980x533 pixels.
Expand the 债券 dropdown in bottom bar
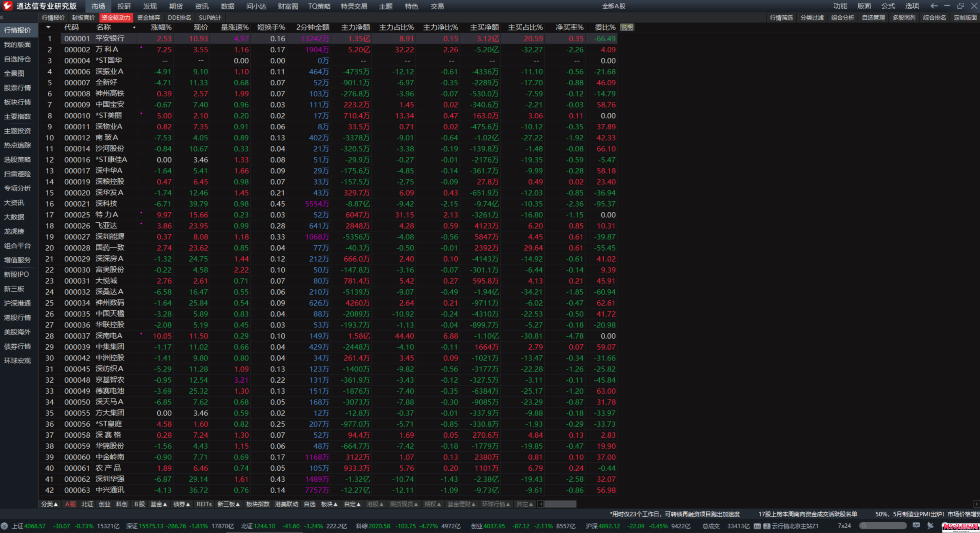(181, 504)
